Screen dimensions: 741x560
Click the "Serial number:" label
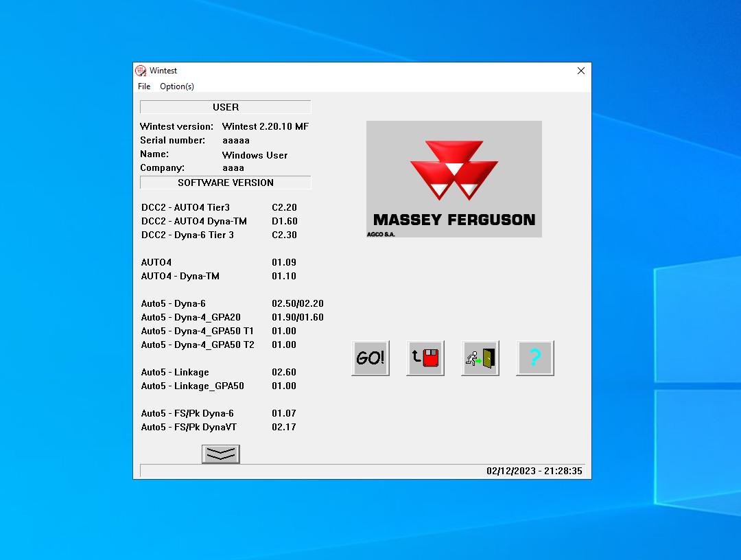point(172,141)
